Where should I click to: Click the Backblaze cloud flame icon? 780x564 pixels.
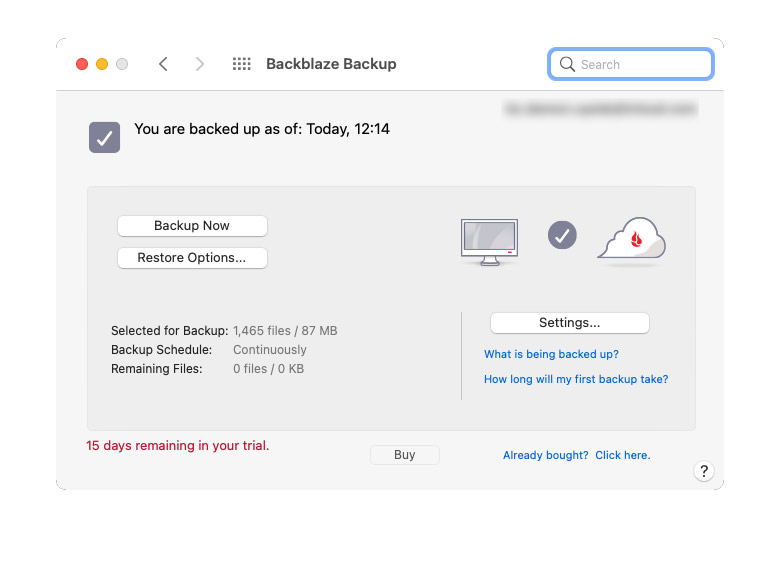coord(632,240)
